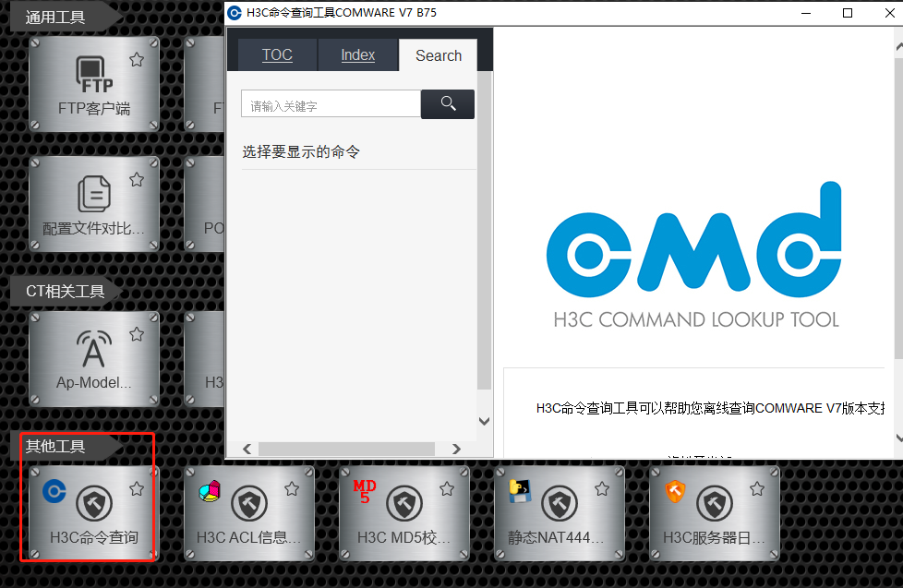Viewport: 903px width, 588px height.
Task: Click the right arrow of horizontal scrollbar
Action: 456,449
